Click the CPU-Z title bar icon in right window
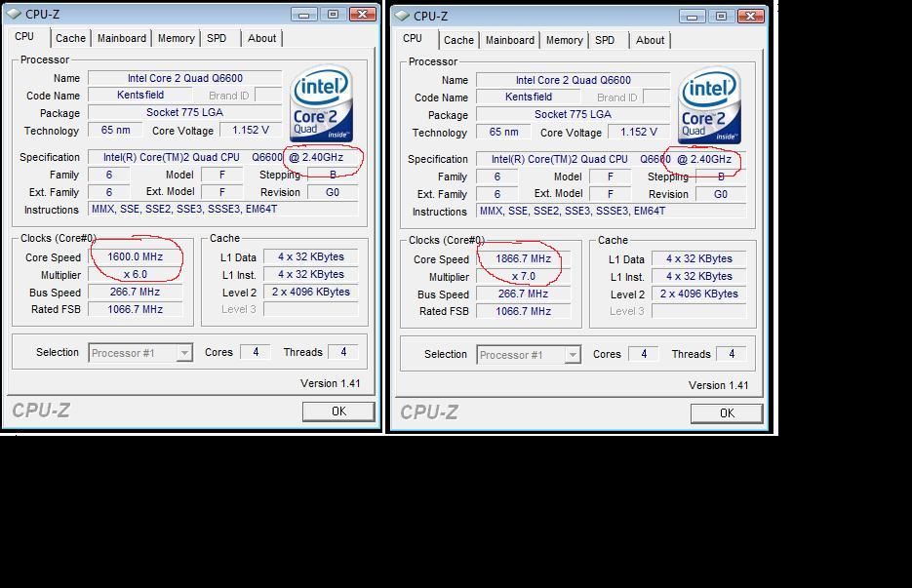This screenshot has width=912, height=588. click(401, 16)
